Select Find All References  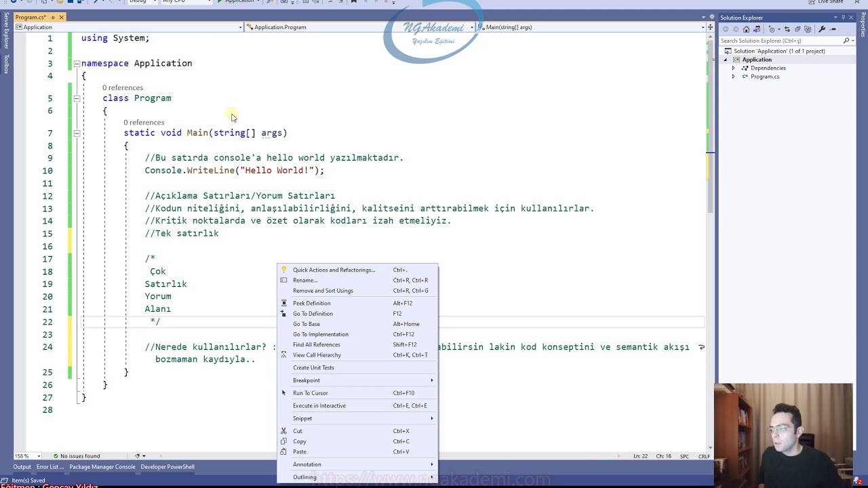(357, 344)
